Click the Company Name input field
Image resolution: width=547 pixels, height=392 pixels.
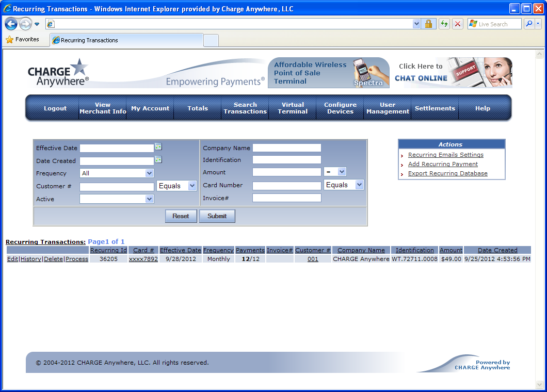click(286, 148)
